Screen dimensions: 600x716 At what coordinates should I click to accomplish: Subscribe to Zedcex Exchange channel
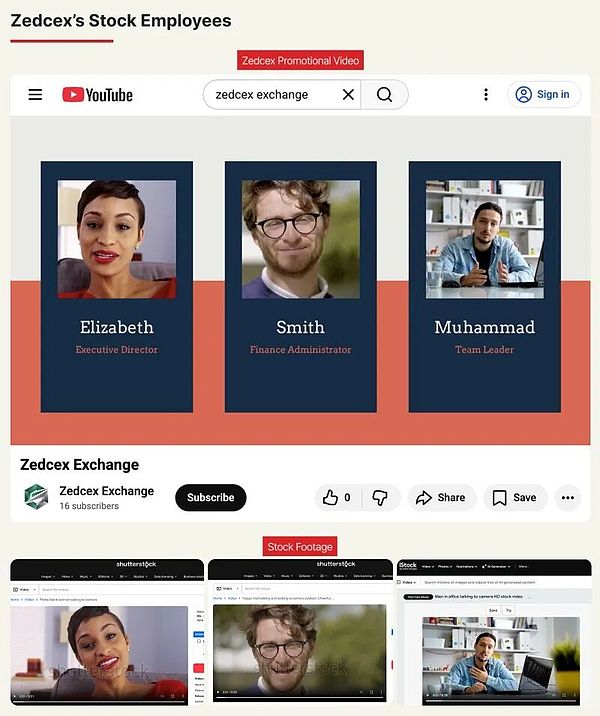[211, 497]
